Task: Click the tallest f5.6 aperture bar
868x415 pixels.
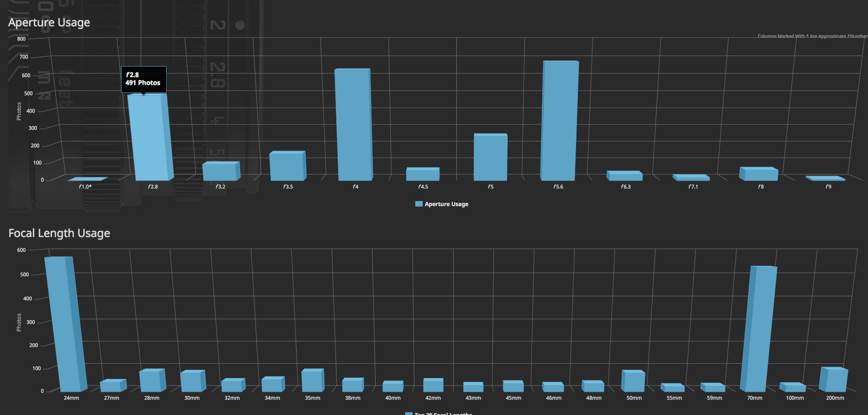Action: (559, 121)
